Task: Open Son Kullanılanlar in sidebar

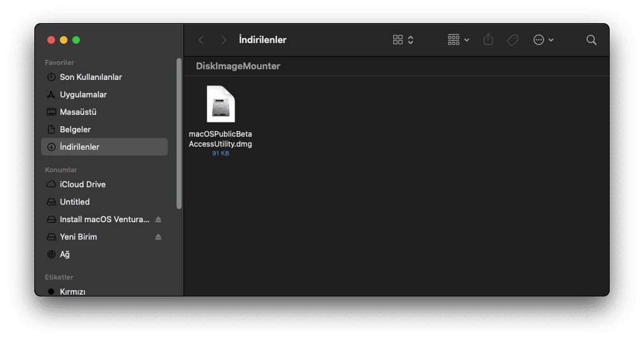Action: coord(104,77)
